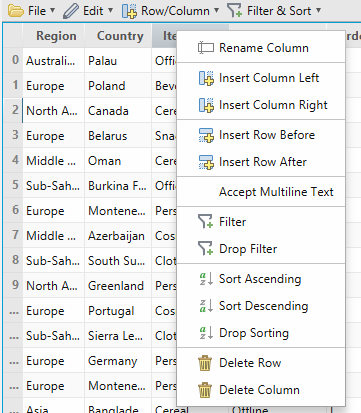Click the Sort Descending z-a icon
Viewport: 361px width, 413px height.
coord(206,306)
